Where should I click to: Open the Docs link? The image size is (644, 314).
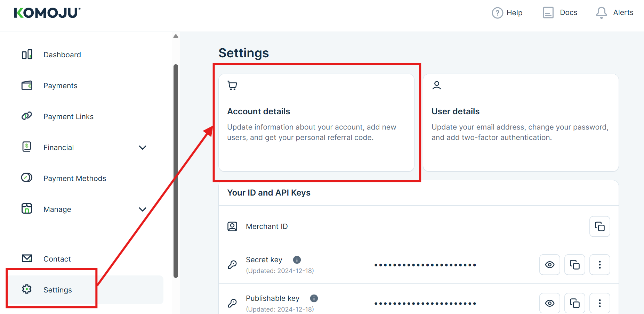[x=560, y=13]
